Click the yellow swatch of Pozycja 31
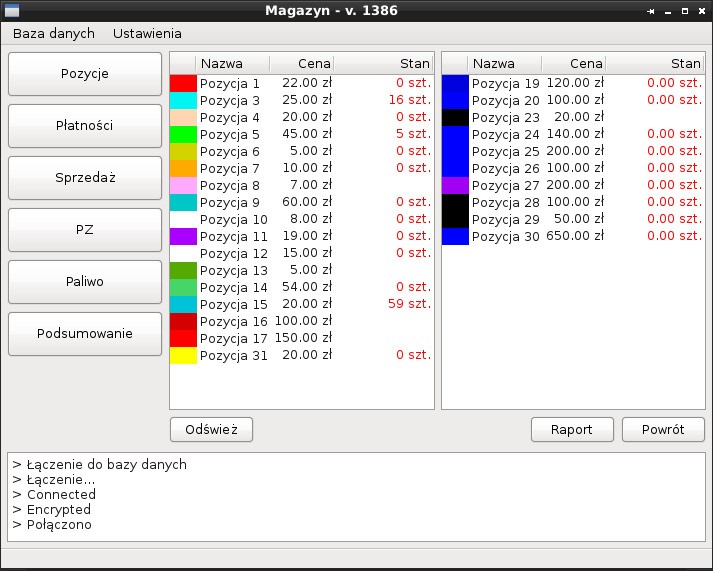Screen dimensions: 713x571 click(183, 355)
